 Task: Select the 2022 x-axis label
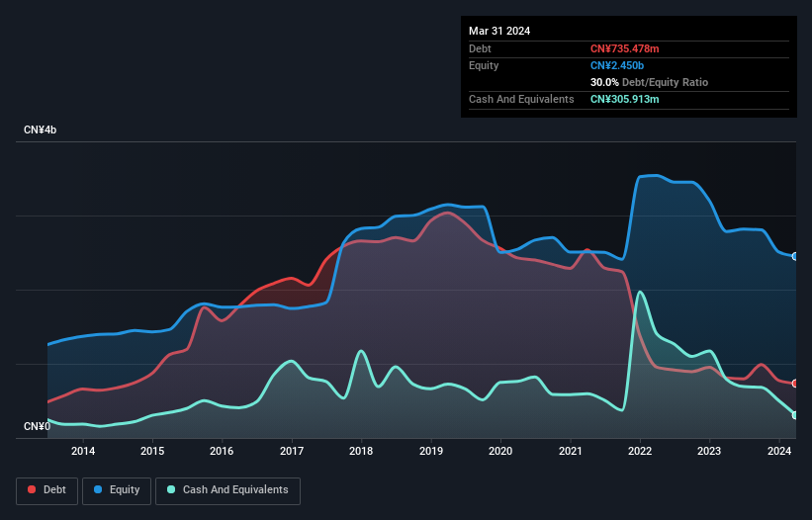[x=640, y=451]
